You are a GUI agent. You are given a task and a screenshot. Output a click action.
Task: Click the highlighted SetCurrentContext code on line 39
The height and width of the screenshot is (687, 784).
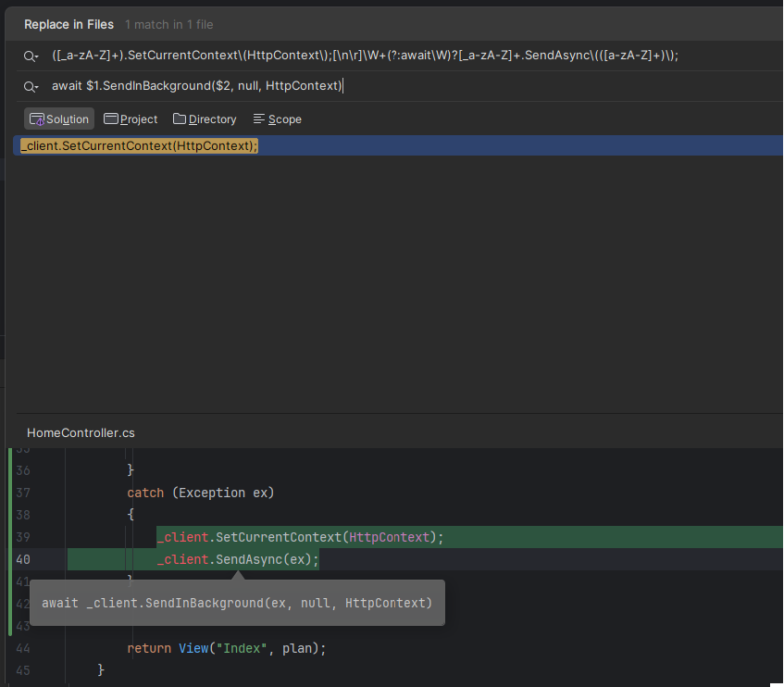click(300, 537)
